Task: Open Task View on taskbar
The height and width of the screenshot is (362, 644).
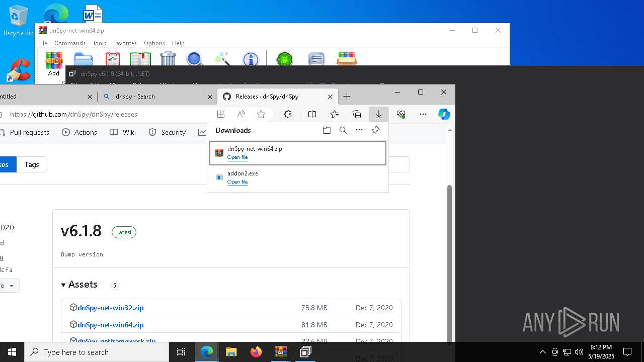Action: point(181,352)
